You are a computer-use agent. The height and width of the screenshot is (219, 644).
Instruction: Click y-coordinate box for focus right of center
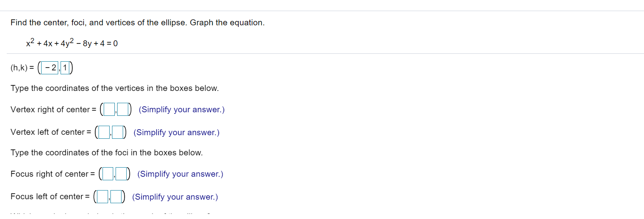tap(122, 174)
